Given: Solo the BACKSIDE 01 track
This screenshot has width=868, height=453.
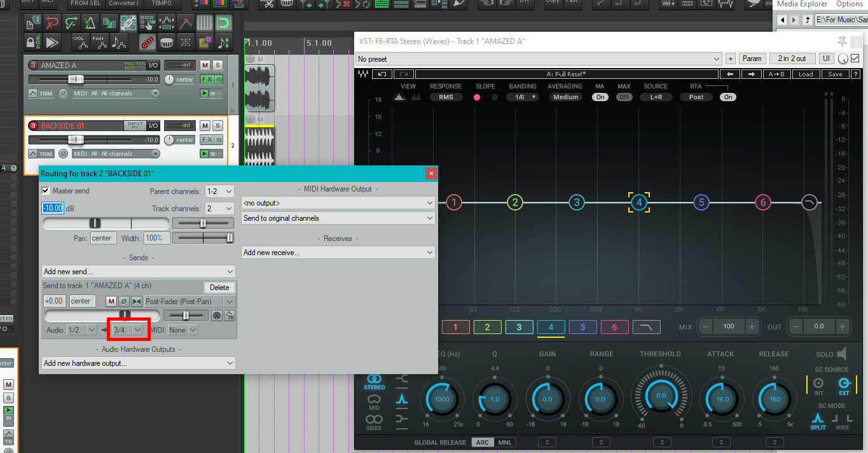Looking at the screenshot, I should (217, 125).
